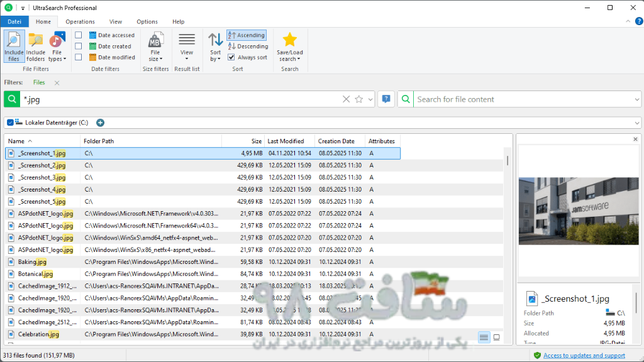Switch to the View tab
Viewport: 644px width, 362px height.
[116, 22]
